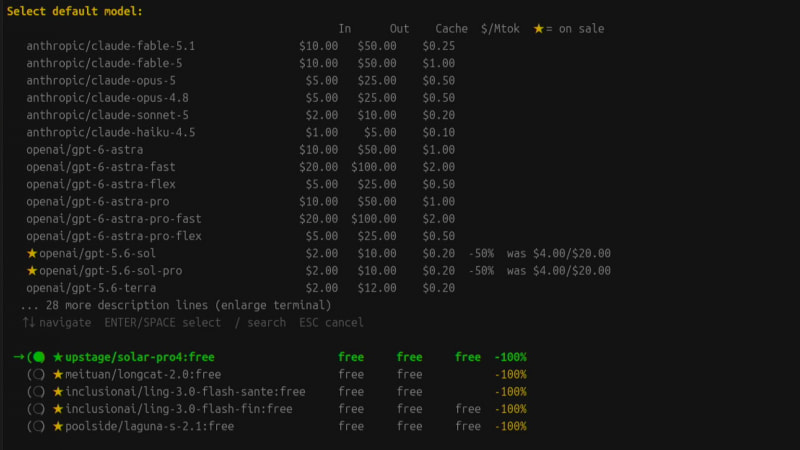The width and height of the screenshot is (800, 450).
Task: Click the star next to upstage/solar-pro4:free
Action: coord(58,357)
